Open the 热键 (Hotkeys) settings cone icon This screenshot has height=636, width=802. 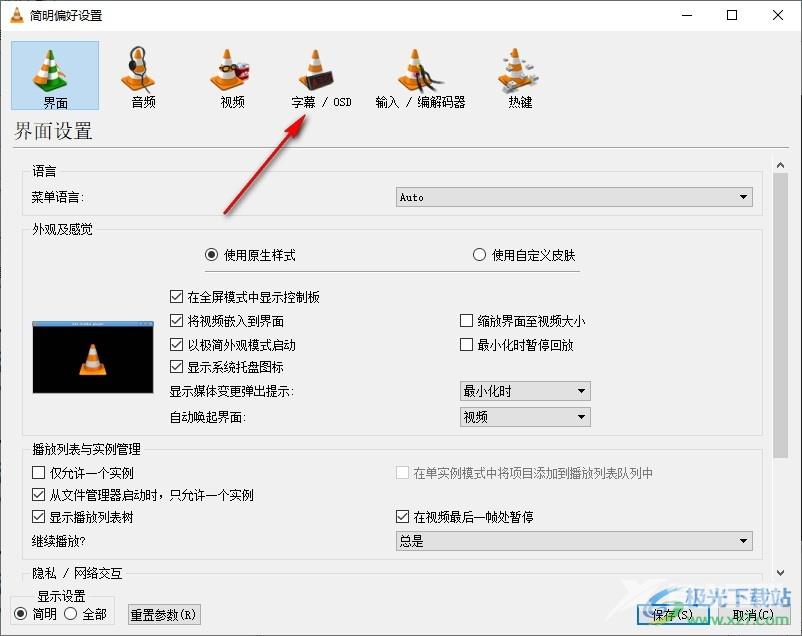[518, 70]
